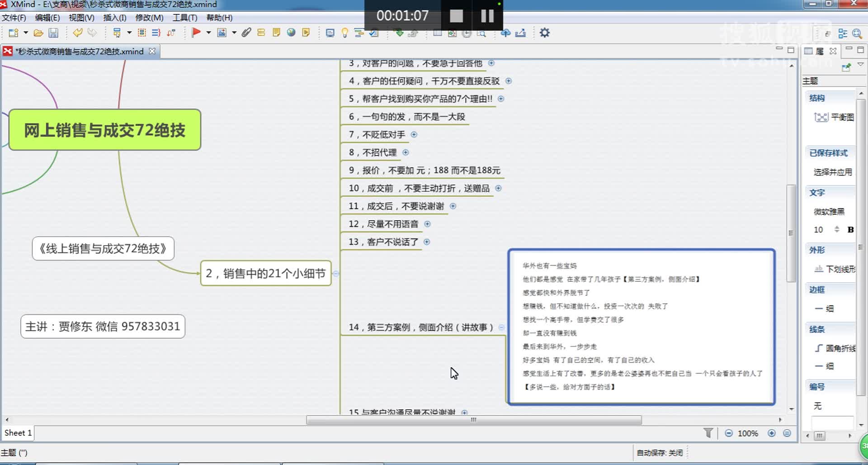This screenshot has height=465, width=868.
Task: Click the red flag marker icon
Action: [197, 32]
